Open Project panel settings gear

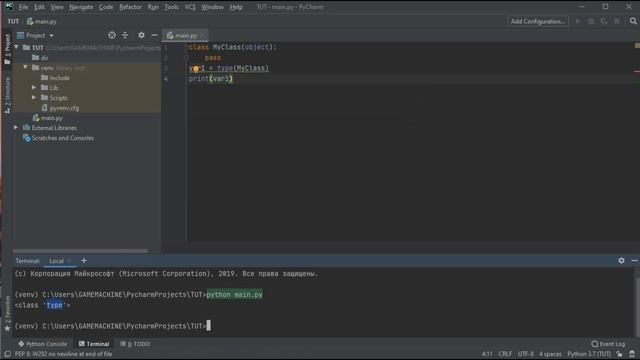point(141,36)
